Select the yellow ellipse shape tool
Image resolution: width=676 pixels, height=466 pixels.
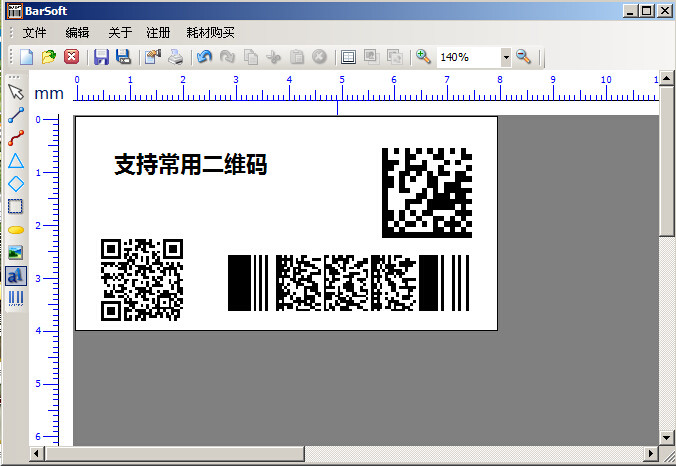pos(16,230)
